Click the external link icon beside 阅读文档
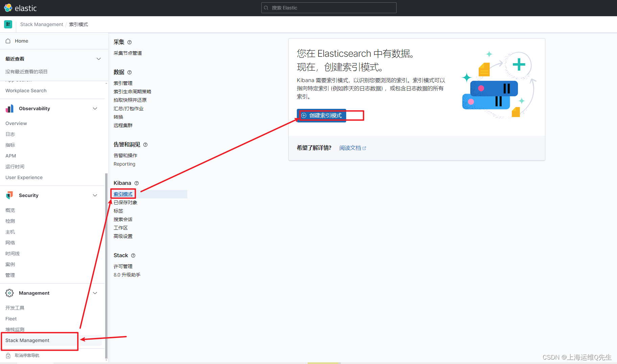Image resolution: width=617 pixels, height=364 pixels. (364, 148)
